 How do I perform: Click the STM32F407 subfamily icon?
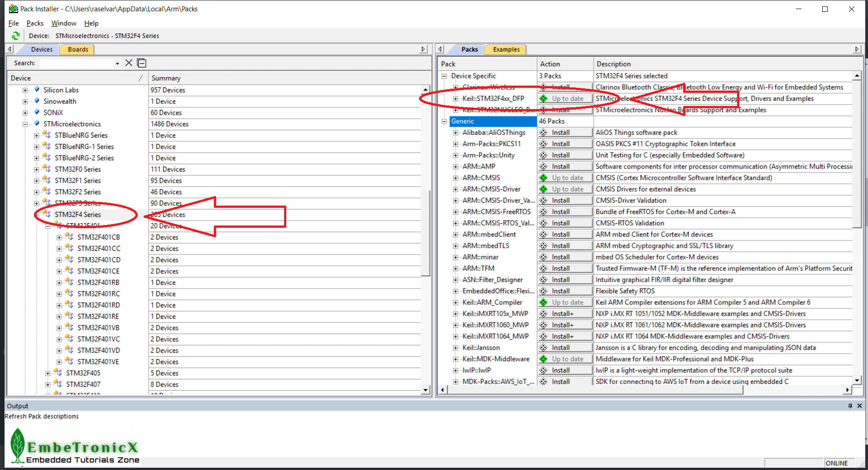click(x=58, y=384)
